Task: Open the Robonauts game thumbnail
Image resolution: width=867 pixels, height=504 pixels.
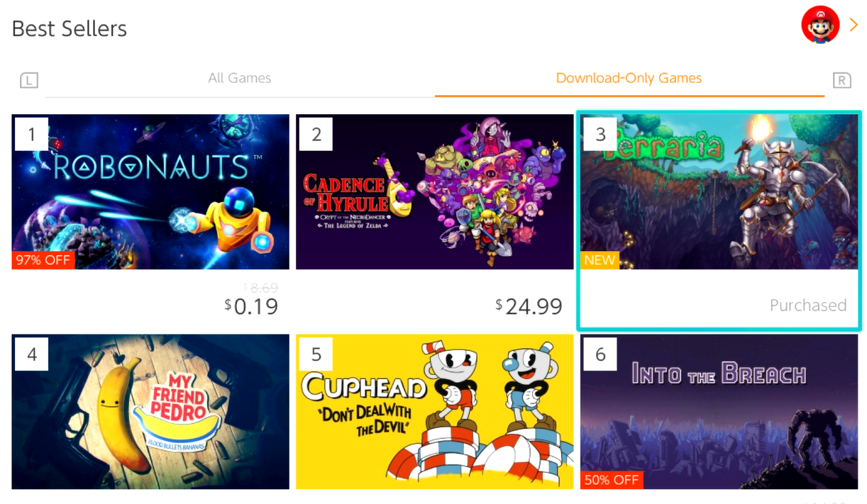Action: coord(150,192)
